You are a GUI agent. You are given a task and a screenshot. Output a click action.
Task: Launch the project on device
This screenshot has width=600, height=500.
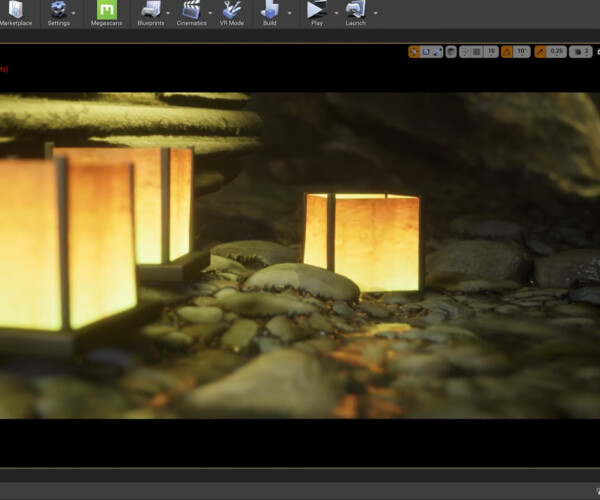(355, 12)
